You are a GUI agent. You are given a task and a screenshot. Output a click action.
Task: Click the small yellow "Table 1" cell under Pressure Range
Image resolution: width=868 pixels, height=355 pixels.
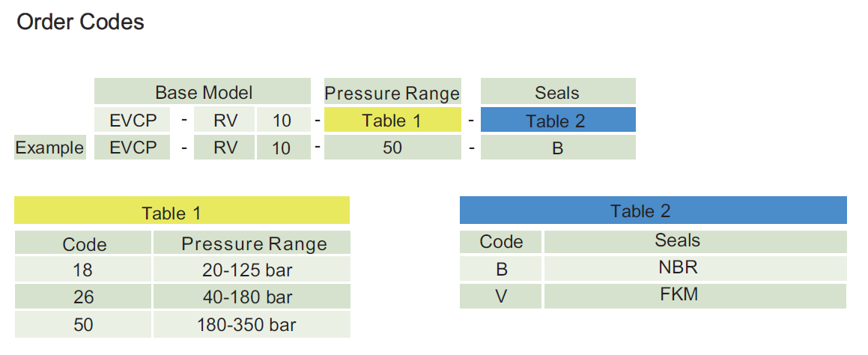click(x=392, y=121)
